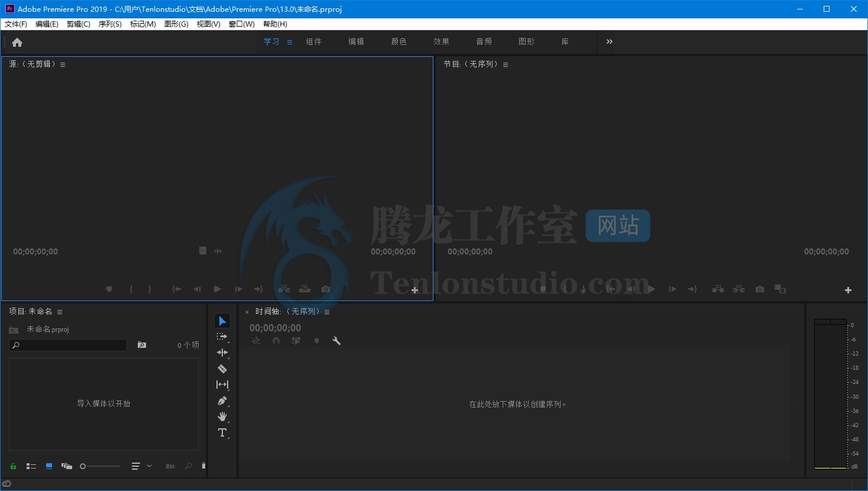Select the Pen tool

pos(222,400)
